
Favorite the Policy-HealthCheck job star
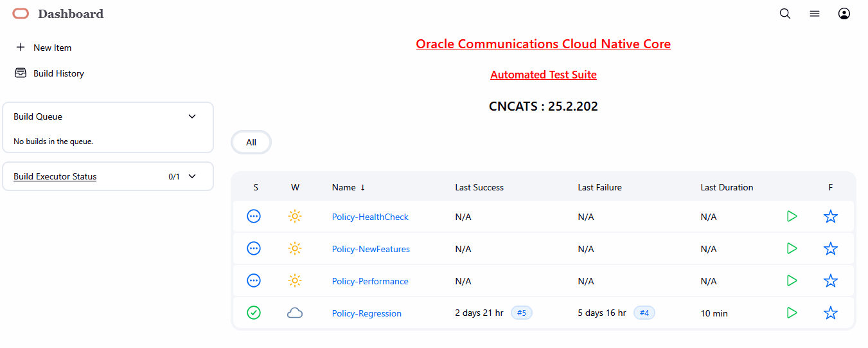coord(831,216)
